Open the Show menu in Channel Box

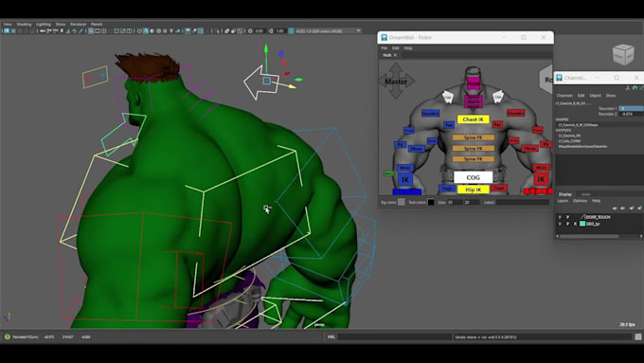coord(611,96)
